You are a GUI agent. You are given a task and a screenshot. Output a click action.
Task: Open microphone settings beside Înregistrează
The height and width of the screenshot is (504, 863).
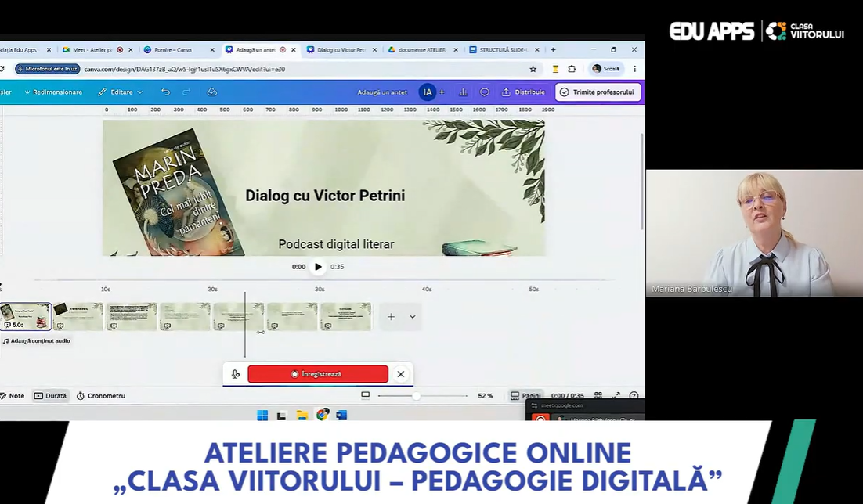[236, 374]
